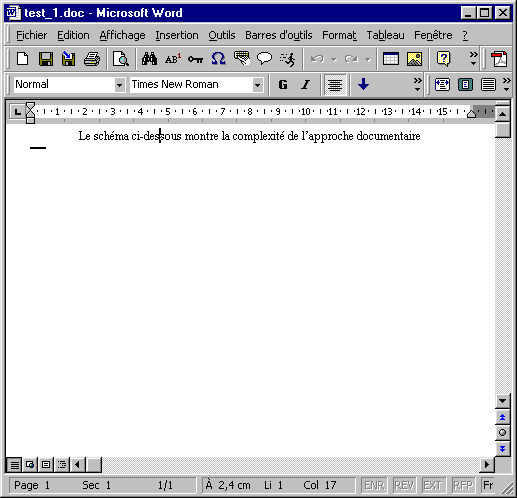Screen dimensions: 517x498
Task: Toggle italic formatting with the I button
Action: pyautogui.click(x=305, y=85)
